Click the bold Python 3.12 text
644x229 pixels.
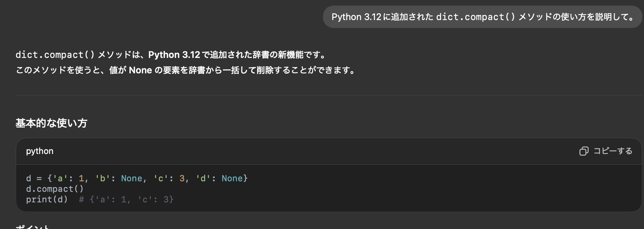[x=173, y=54]
